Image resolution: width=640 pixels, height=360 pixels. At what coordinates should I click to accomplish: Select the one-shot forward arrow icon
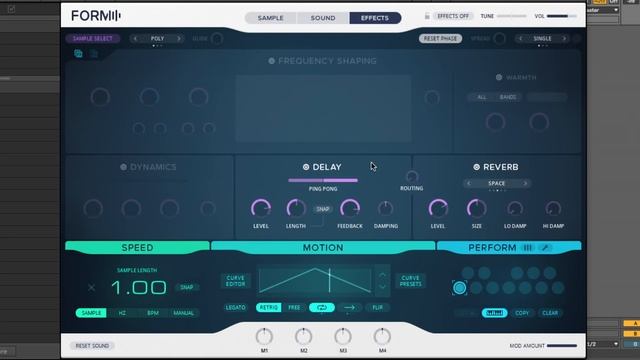349,307
